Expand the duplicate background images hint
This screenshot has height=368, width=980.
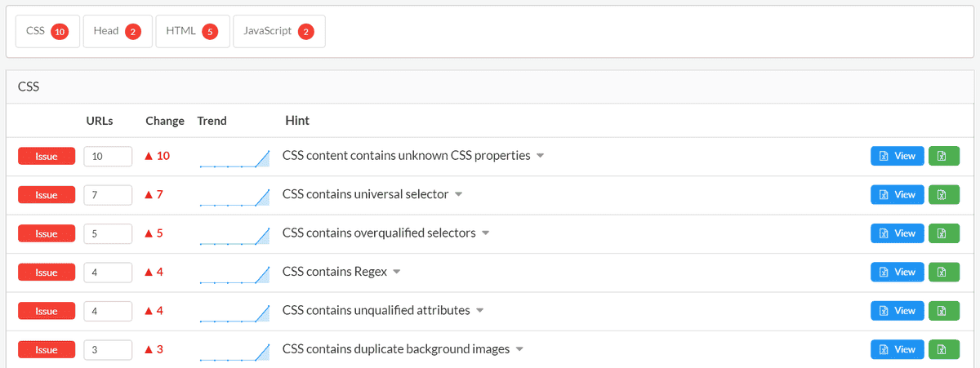519,349
